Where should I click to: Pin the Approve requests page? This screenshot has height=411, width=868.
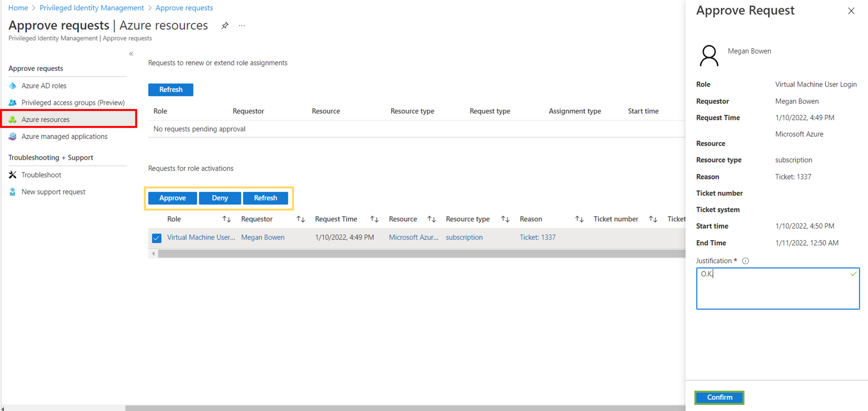click(225, 26)
